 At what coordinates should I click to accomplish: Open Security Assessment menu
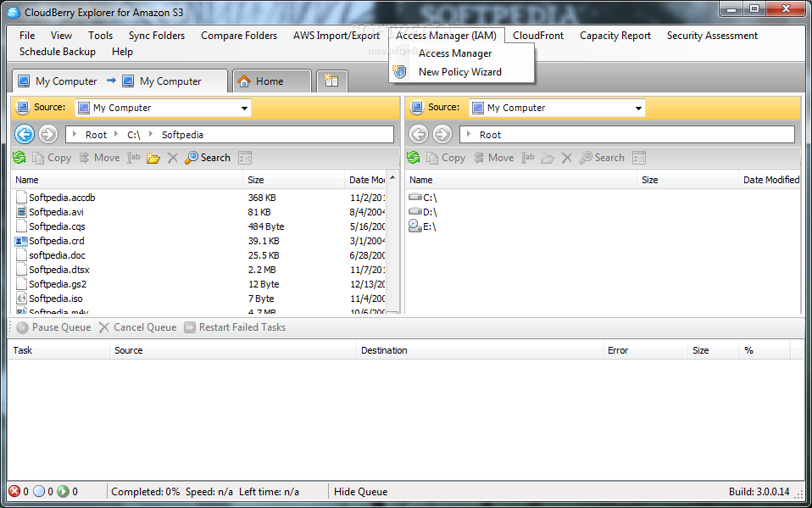coord(712,36)
